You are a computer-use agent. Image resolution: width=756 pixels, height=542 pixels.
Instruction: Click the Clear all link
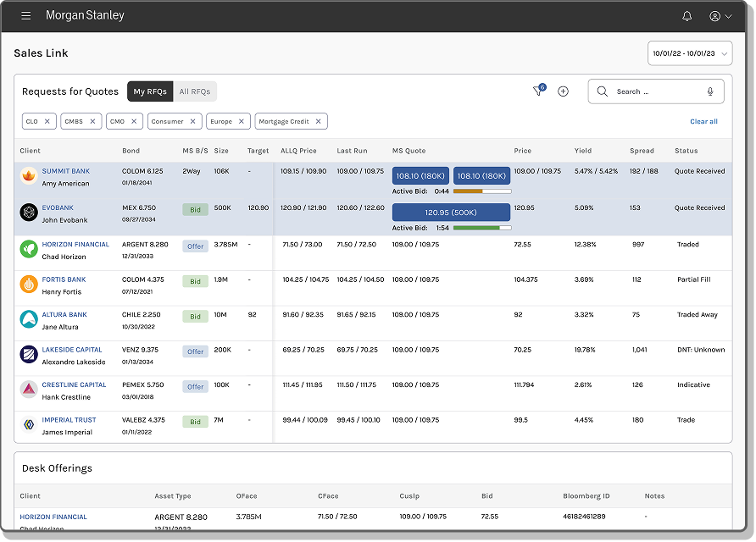[x=703, y=122]
